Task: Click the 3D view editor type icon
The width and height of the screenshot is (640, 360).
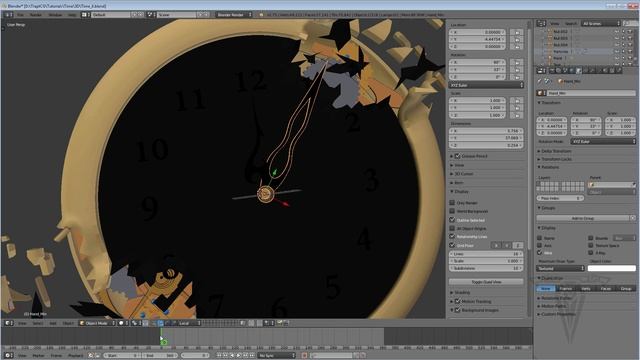Action: [x=9, y=323]
